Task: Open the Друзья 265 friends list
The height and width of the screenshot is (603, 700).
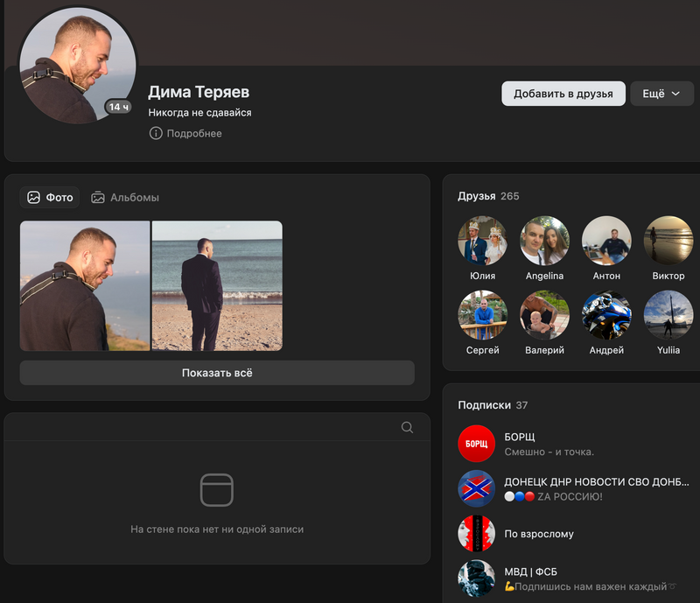Action: coord(487,196)
